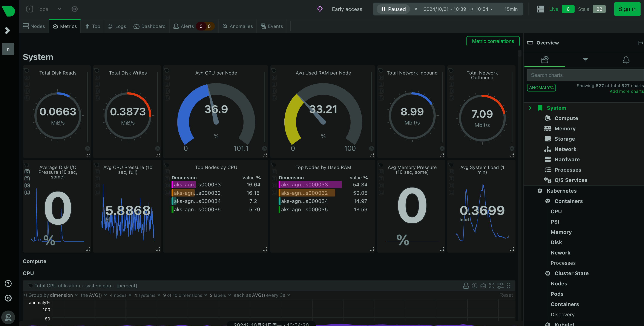Click the Netdata logo icon
The image size is (644, 326).
pos(8,11)
